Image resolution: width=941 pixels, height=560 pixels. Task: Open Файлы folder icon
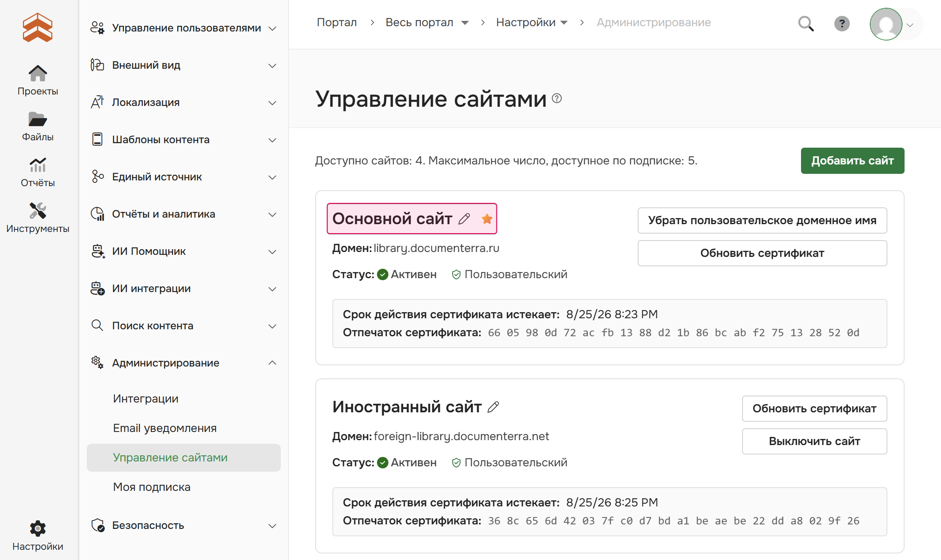pyautogui.click(x=38, y=119)
